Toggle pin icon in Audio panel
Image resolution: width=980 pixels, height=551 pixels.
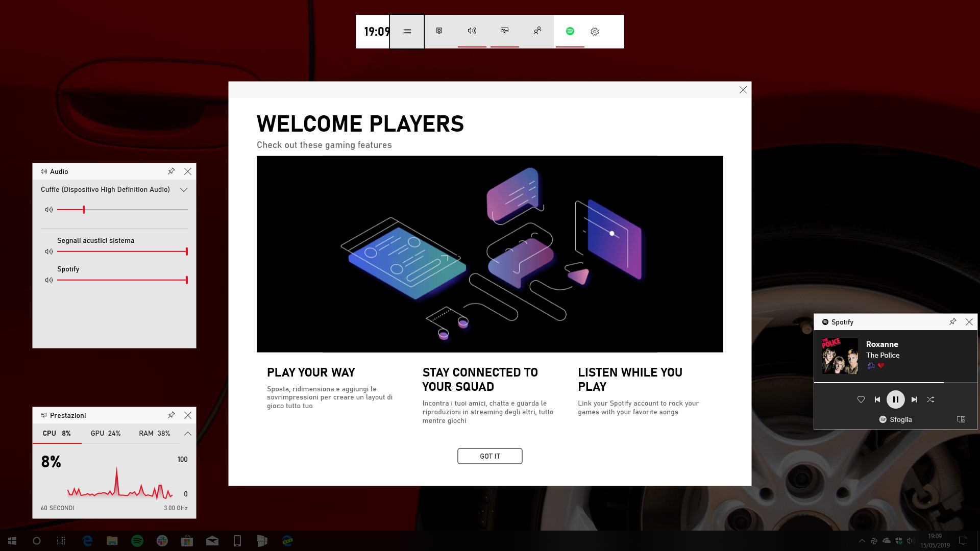point(171,171)
